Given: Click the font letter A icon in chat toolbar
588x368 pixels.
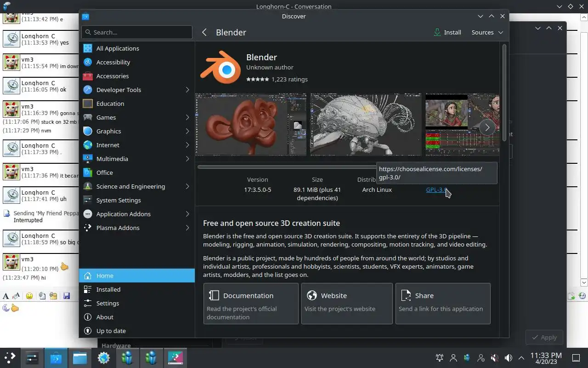Looking at the screenshot, I should click(6, 296).
